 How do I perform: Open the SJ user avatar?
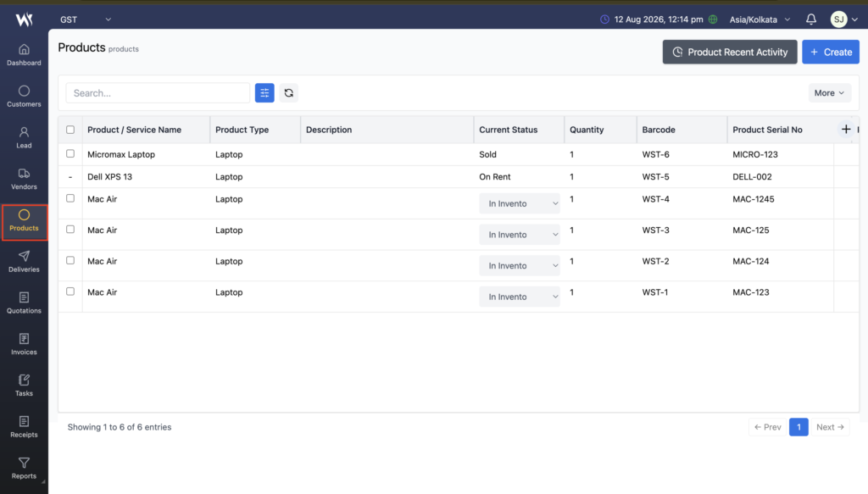tap(838, 19)
